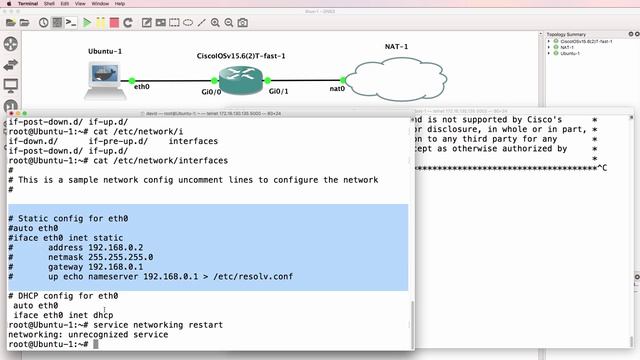
Task: Select the add note tool
Action: (x=147, y=22)
